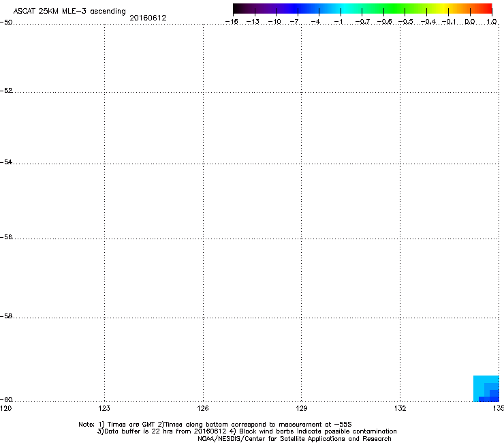Click the color scale label -0.1
This screenshot has width=504, height=443.
click(x=449, y=22)
